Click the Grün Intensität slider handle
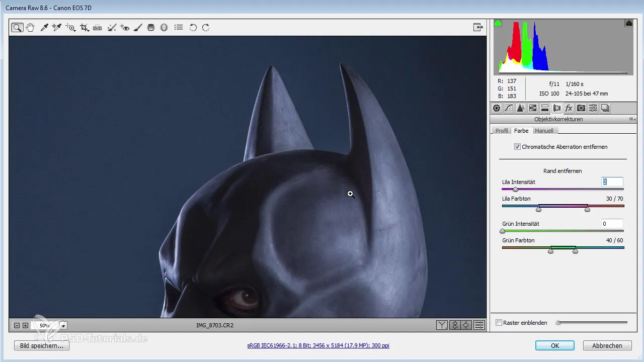 502,232
